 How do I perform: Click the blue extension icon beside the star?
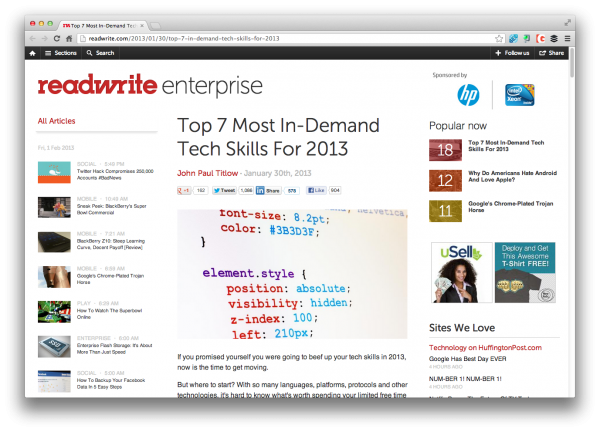click(x=513, y=39)
